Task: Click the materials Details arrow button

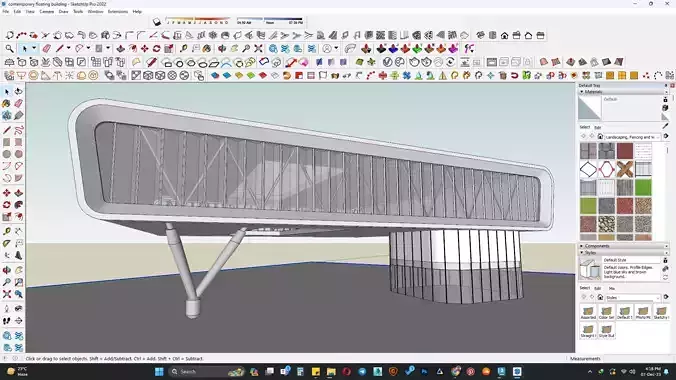Action: (x=666, y=136)
